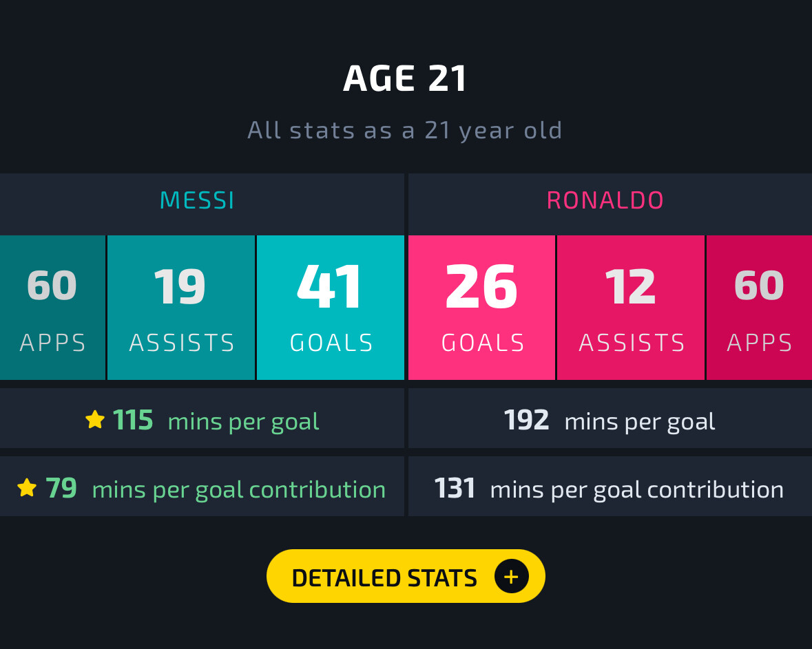Image resolution: width=812 pixels, height=649 pixels.
Task: Select the Ronaldo 12 assists tile
Action: click(x=631, y=308)
